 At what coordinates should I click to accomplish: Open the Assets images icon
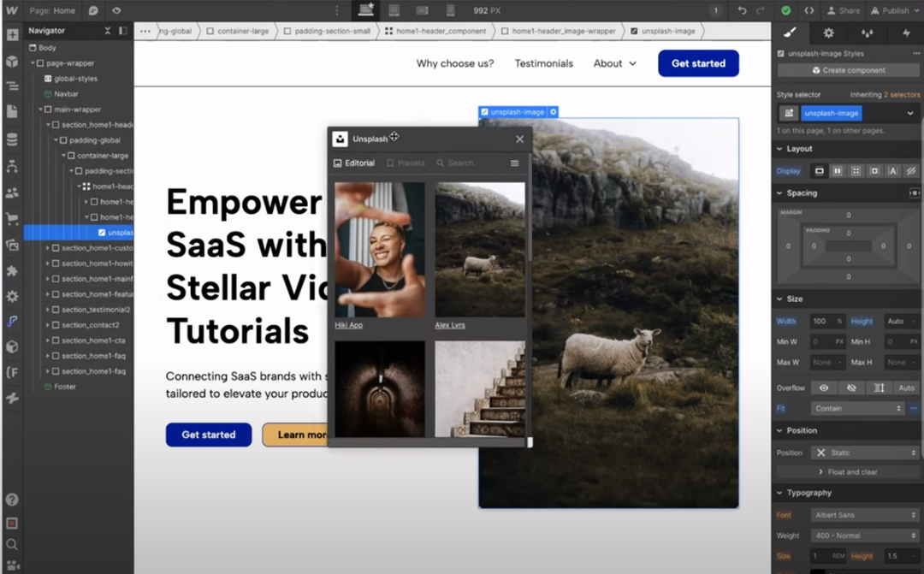point(12,245)
